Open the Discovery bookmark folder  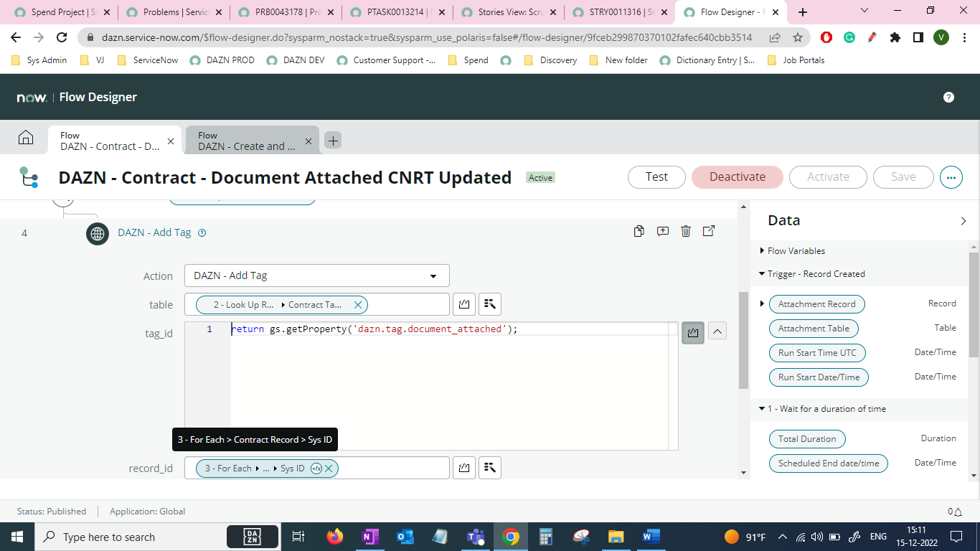pyautogui.click(x=550, y=60)
